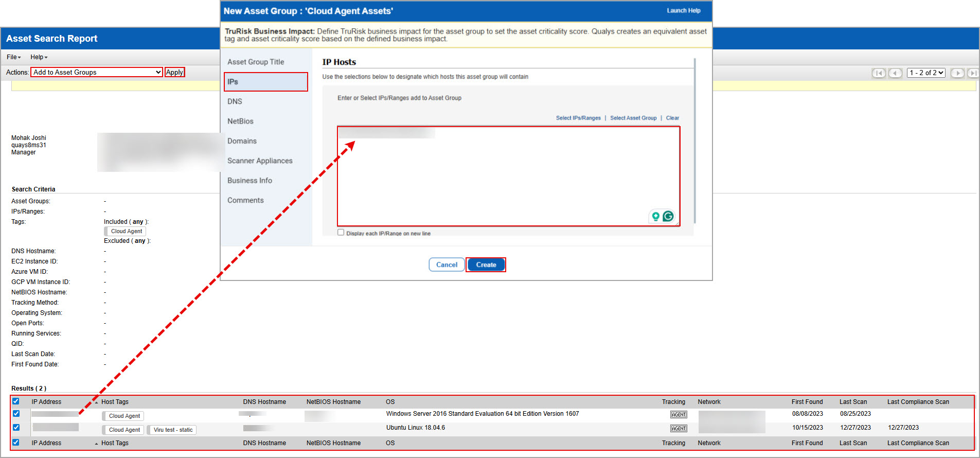Select the IPs tab

[266, 82]
